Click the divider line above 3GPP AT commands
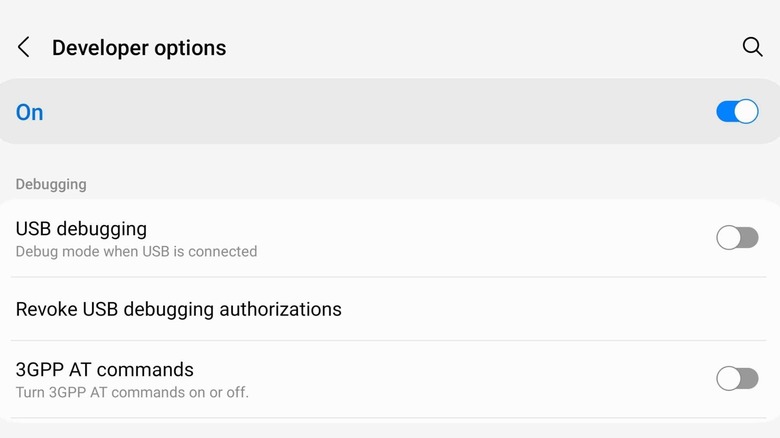 pyautogui.click(x=390, y=340)
